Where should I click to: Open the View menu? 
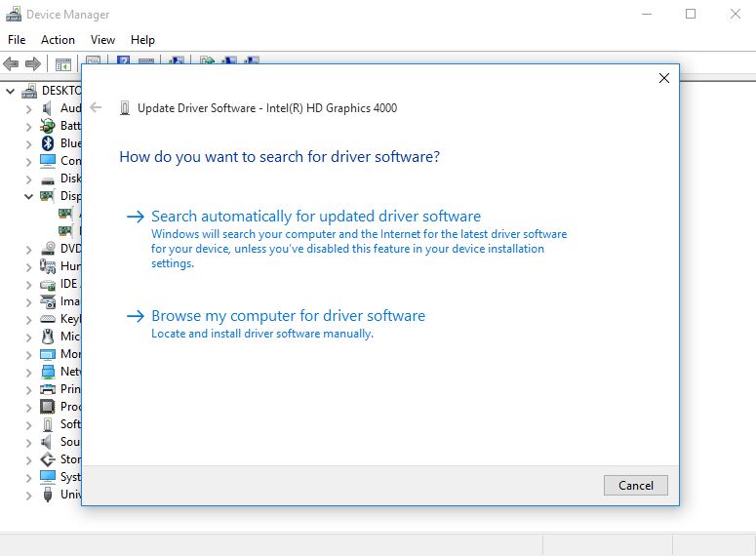pyautogui.click(x=102, y=40)
